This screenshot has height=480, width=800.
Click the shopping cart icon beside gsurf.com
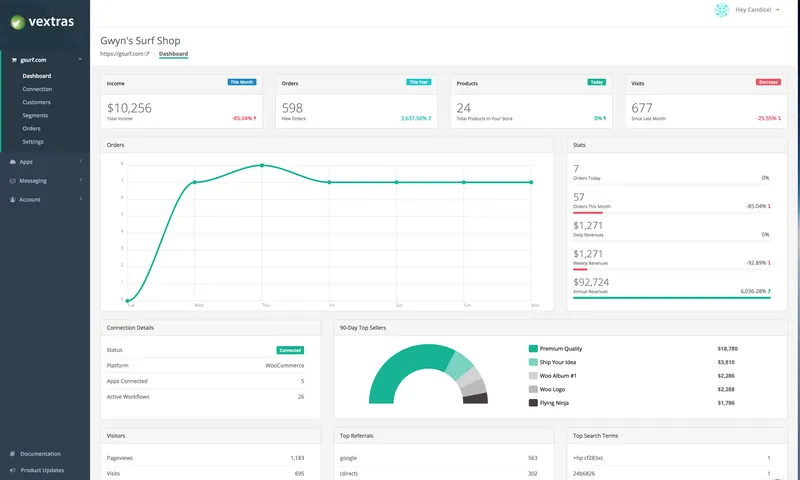[x=14, y=60]
